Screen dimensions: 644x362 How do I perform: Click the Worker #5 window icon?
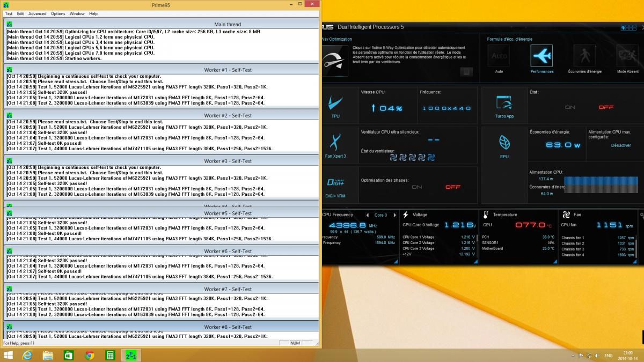(x=9, y=213)
